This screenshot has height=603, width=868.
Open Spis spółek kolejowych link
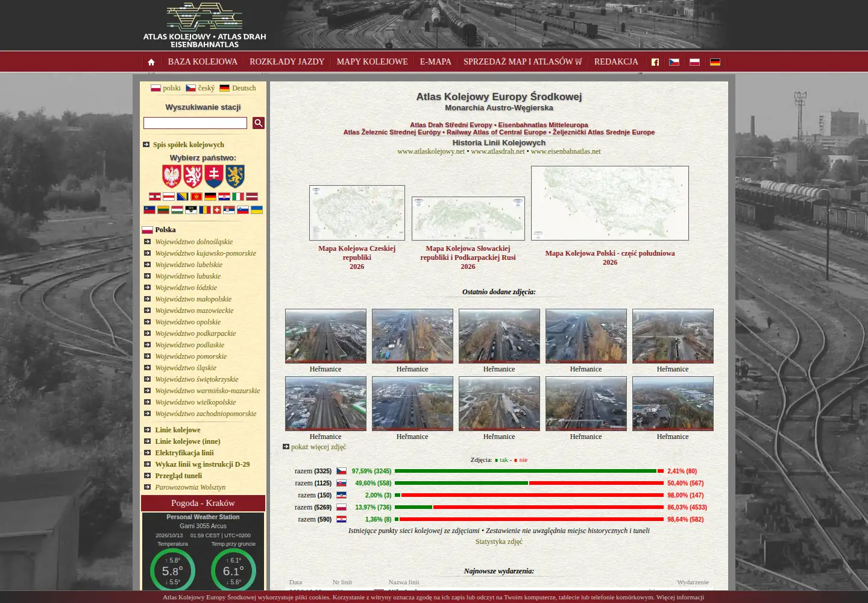[x=189, y=145]
